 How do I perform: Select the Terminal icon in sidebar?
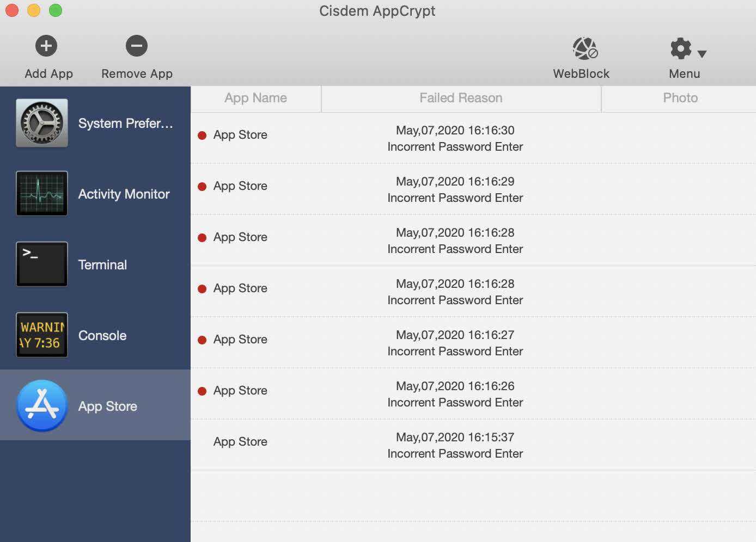42,264
